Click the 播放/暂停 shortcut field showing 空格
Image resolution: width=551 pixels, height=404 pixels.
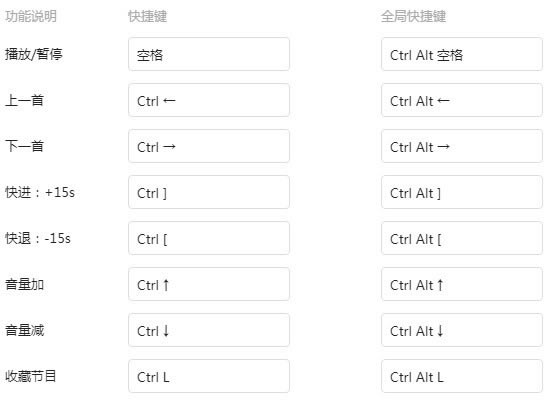coord(209,54)
